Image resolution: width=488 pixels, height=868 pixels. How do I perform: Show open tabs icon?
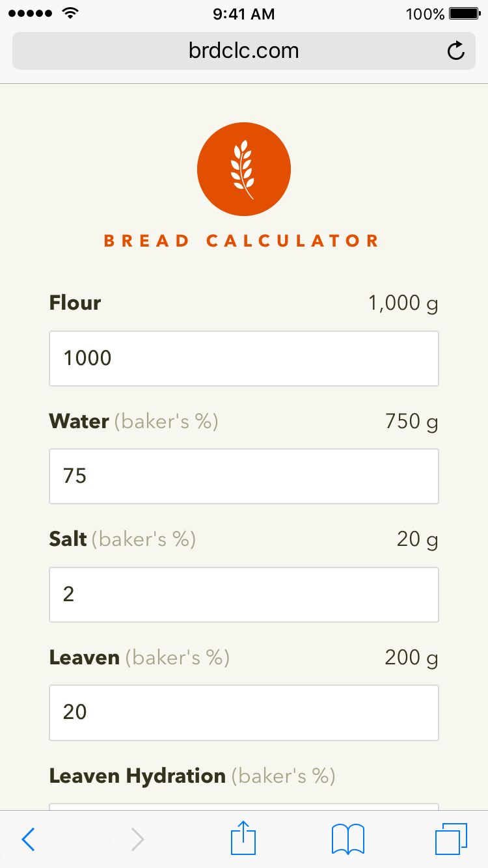[451, 839]
